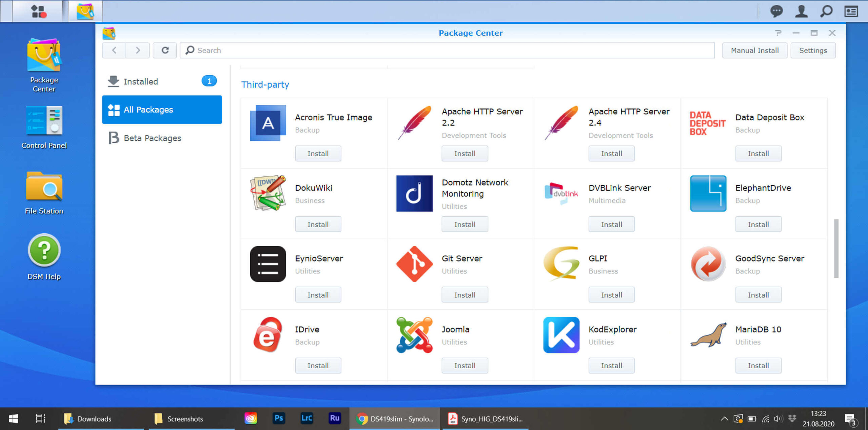Install Git Server
This screenshot has height=430, width=868.
pyautogui.click(x=465, y=295)
